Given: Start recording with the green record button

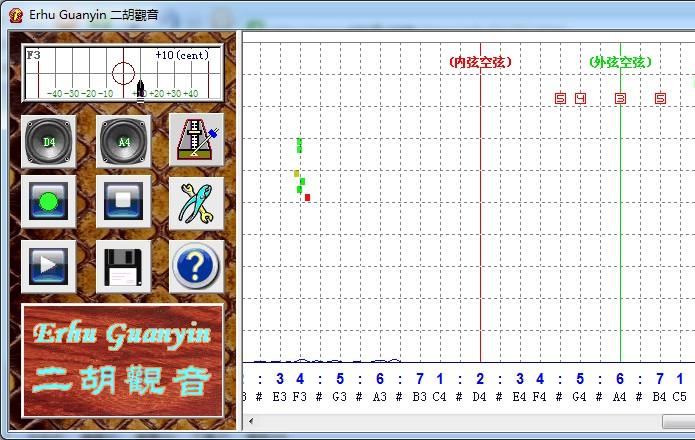Looking at the screenshot, I should point(49,202).
